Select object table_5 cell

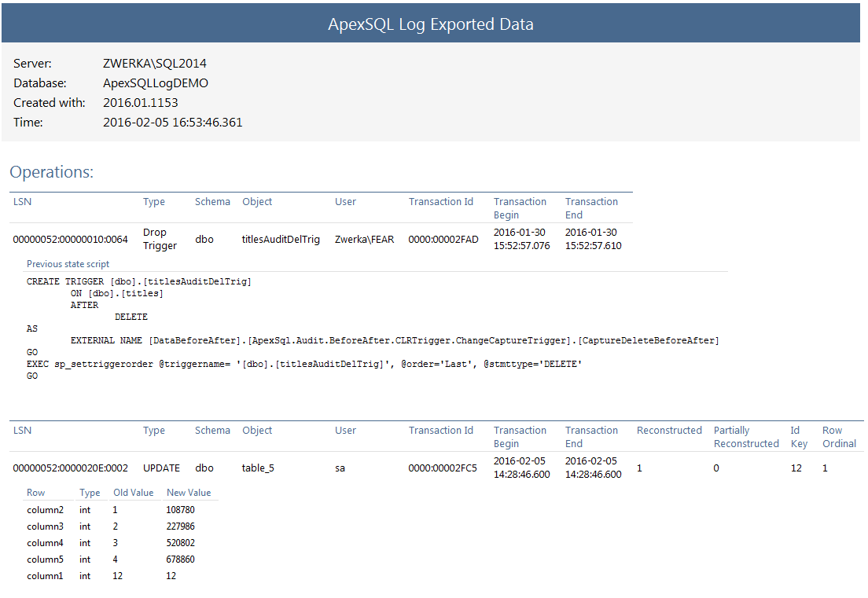(x=258, y=468)
